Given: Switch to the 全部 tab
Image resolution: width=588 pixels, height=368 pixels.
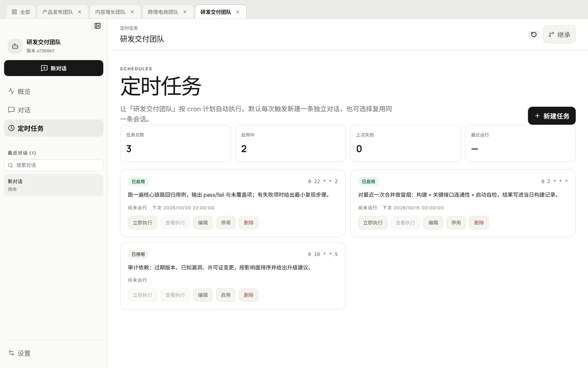Looking at the screenshot, I should 21,12.
